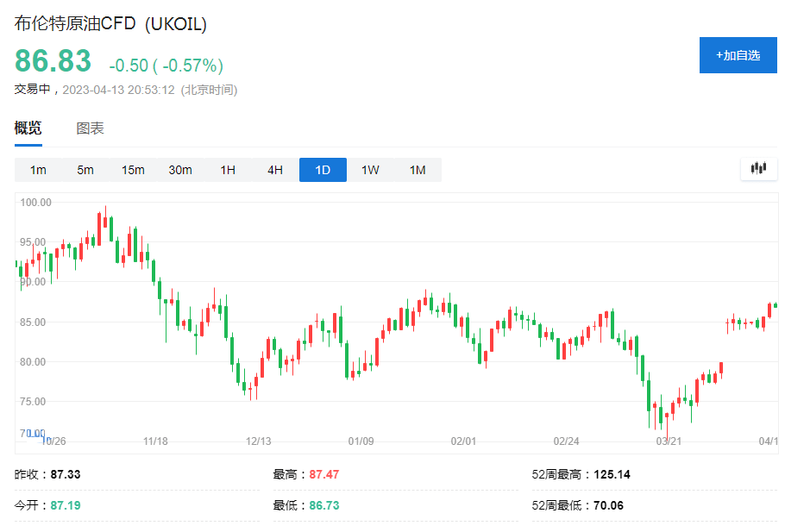Switch to the 1W weekly interval
This screenshot has width=785, height=532.
pos(370,170)
